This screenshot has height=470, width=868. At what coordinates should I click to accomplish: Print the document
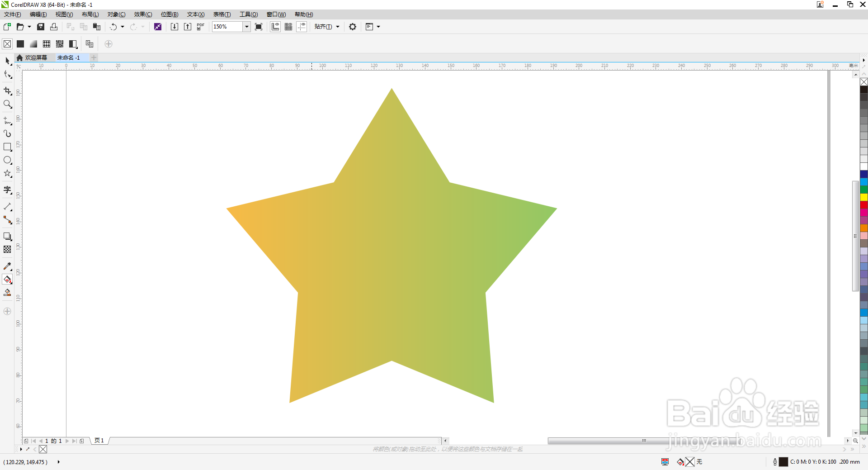pyautogui.click(x=54, y=27)
